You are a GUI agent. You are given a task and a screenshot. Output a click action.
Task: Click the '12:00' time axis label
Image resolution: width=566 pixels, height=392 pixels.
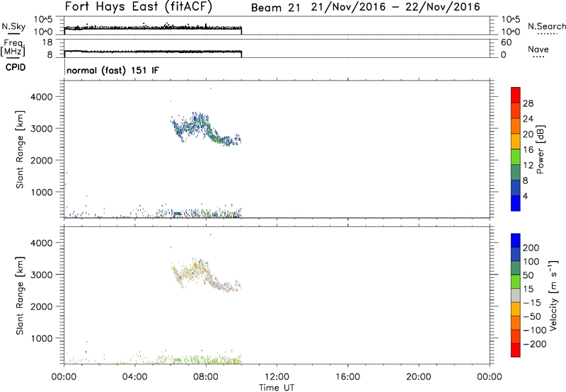277,377
